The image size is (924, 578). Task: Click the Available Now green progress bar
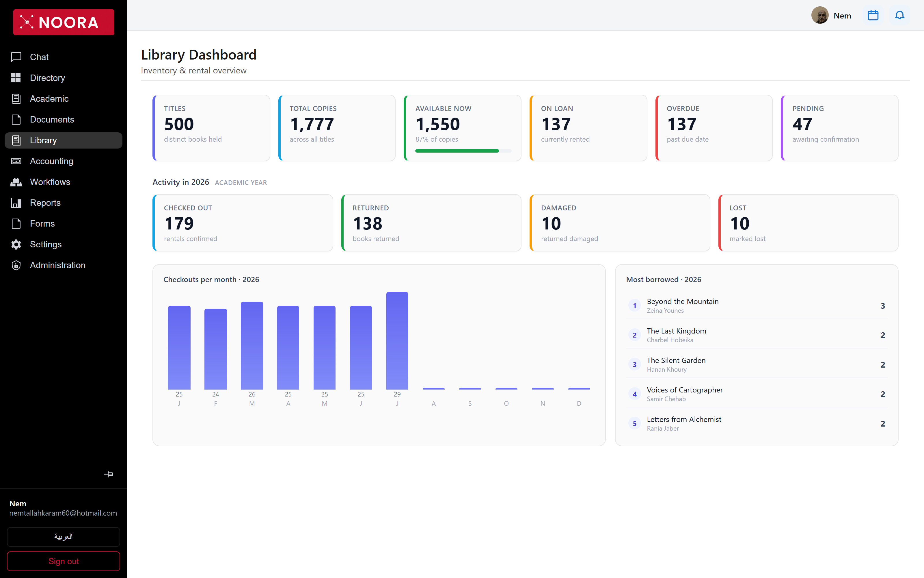tap(463, 151)
